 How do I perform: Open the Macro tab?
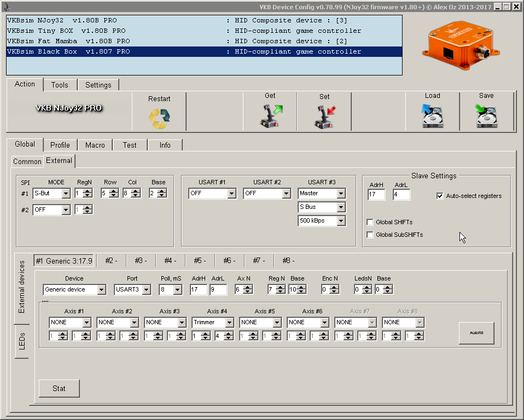[95, 145]
